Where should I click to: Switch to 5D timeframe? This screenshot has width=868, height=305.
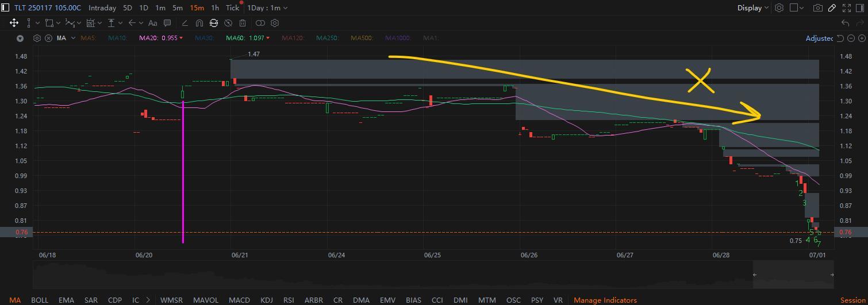(128, 8)
